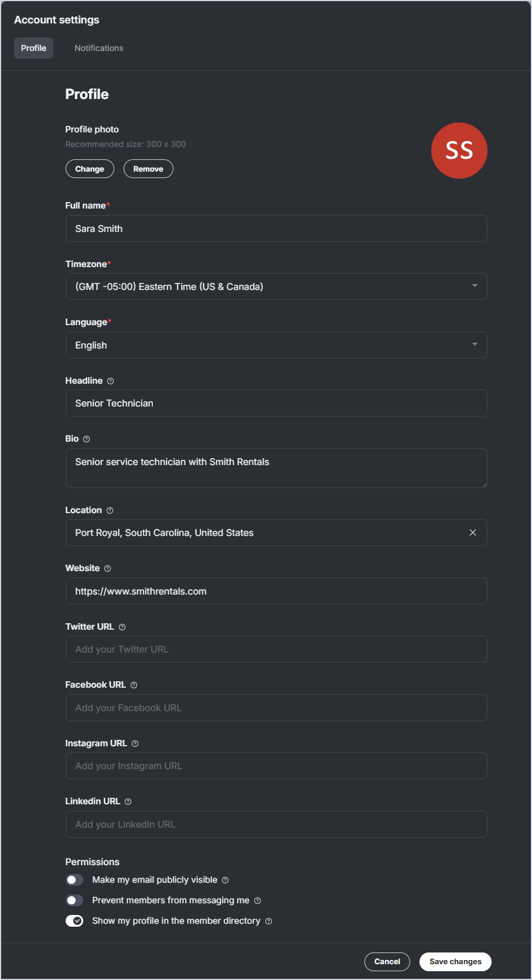Click Change profile photo button
This screenshot has width=532, height=980.
(x=90, y=169)
